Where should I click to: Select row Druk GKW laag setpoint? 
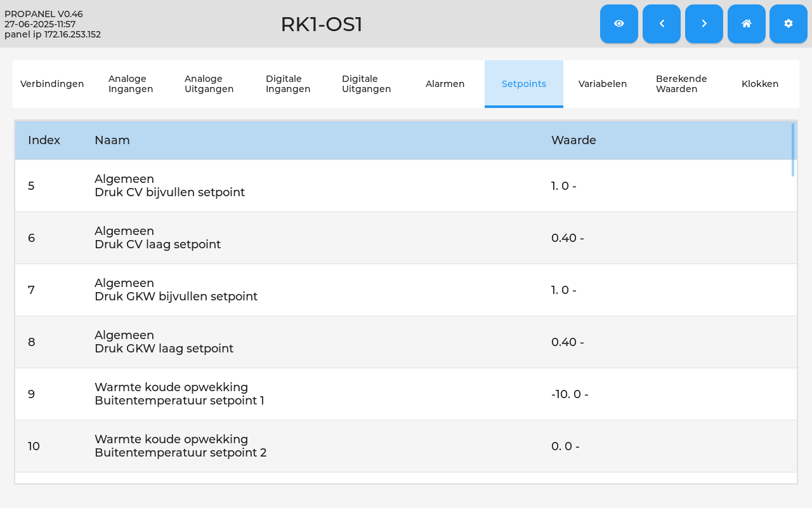(x=406, y=342)
